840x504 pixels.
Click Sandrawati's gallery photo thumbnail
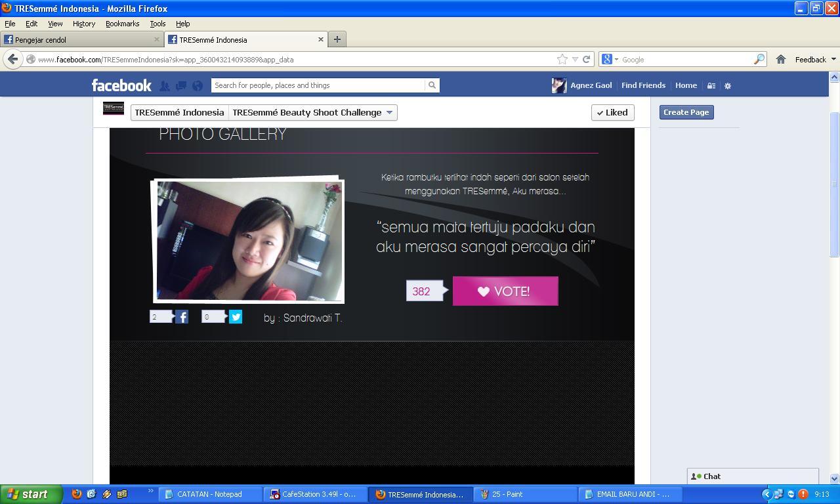pyautogui.click(x=248, y=240)
